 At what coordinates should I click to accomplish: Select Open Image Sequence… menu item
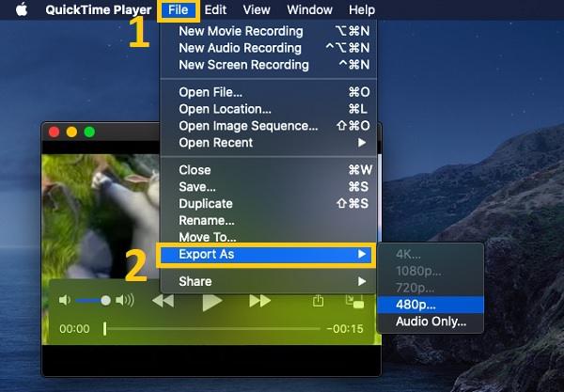268,126
